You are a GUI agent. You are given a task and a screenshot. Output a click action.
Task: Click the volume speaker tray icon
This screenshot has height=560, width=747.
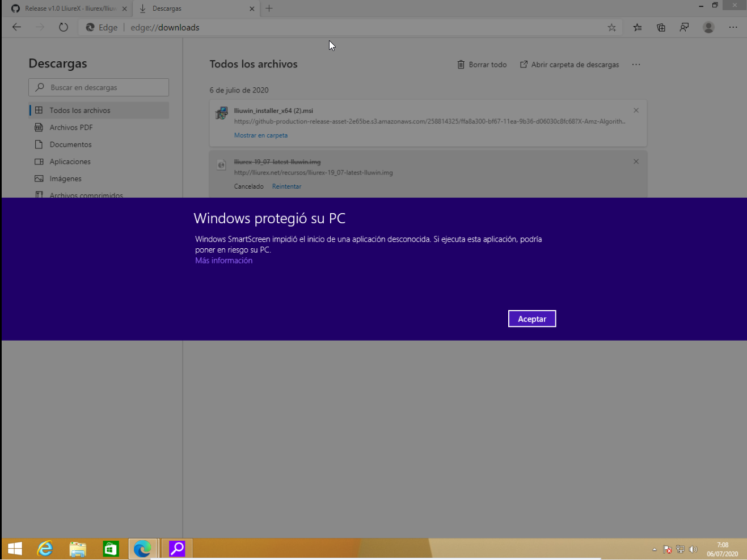(x=693, y=549)
